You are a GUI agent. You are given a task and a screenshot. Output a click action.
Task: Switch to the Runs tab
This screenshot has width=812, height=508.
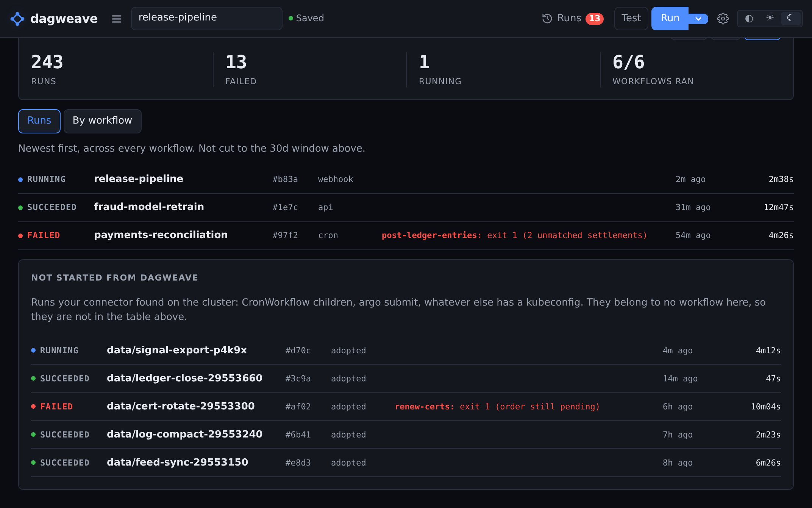[x=39, y=121]
